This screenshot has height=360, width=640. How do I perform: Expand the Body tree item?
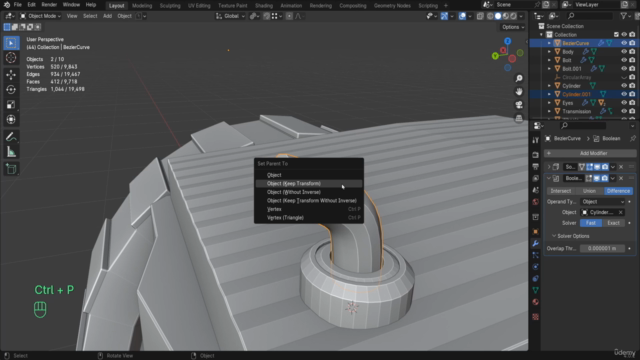549,52
